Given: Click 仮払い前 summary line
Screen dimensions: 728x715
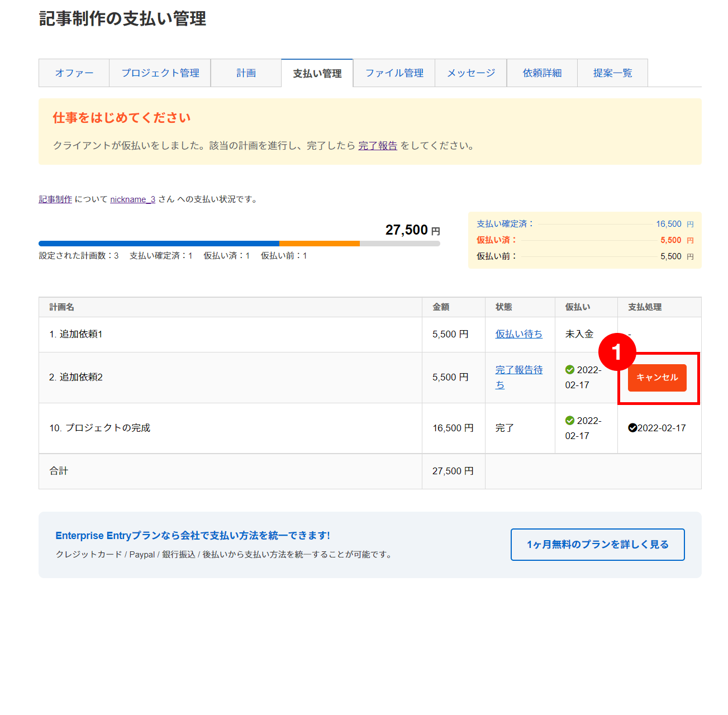Looking at the screenshot, I should pyautogui.click(x=585, y=256).
